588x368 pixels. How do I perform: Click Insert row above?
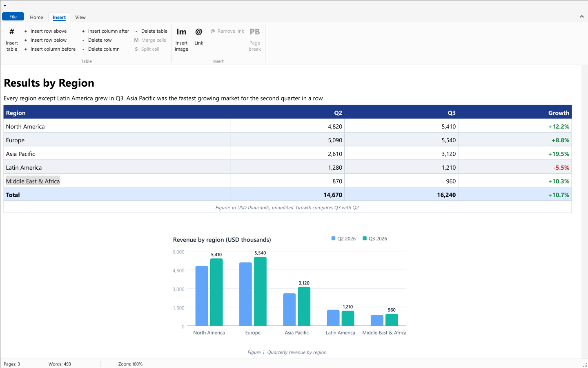coord(45,31)
